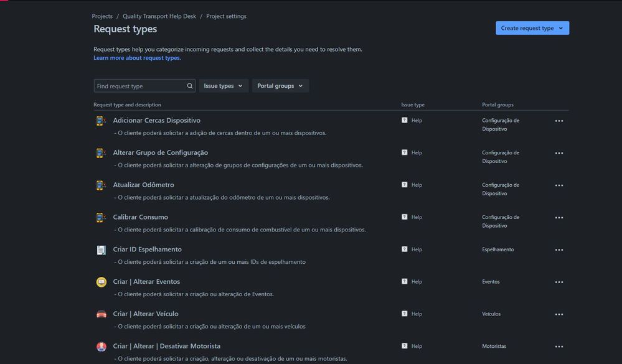Open Project settings breadcrumb
622x364 pixels.
[x=226, y=16]
